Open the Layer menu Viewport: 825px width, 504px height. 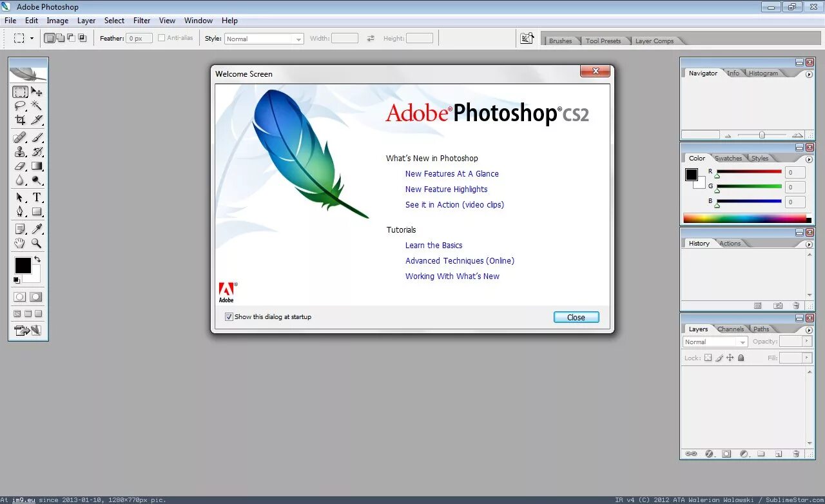click(x=86, y=21)
